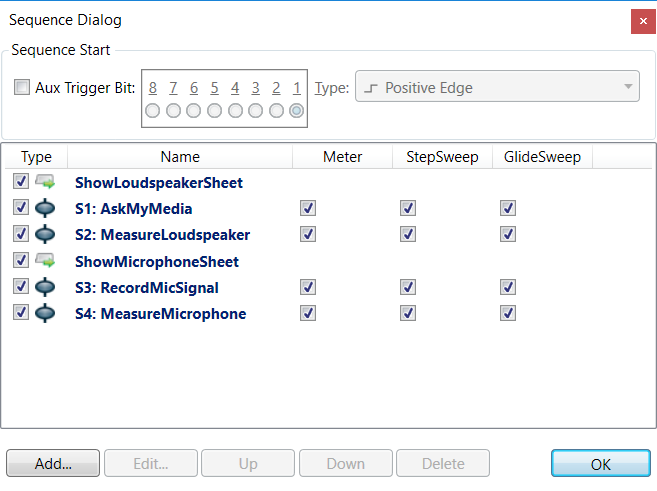Viewport: 657px width, 491px height.
Task: Close the Sequence Dialog window
Action: pyautogui.click(x=637, y=20)
